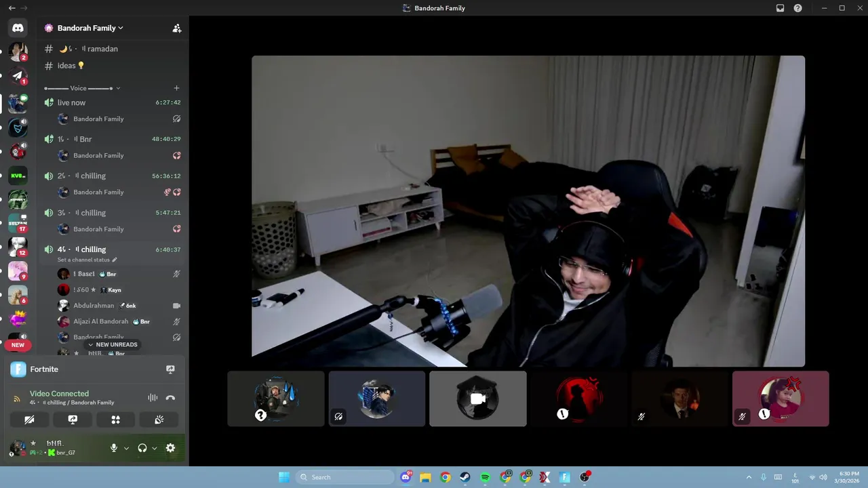The width and height of the screenshot is (868, 488).
Task: Click the Share Your Screen button
Action: (x=73, y=420)
